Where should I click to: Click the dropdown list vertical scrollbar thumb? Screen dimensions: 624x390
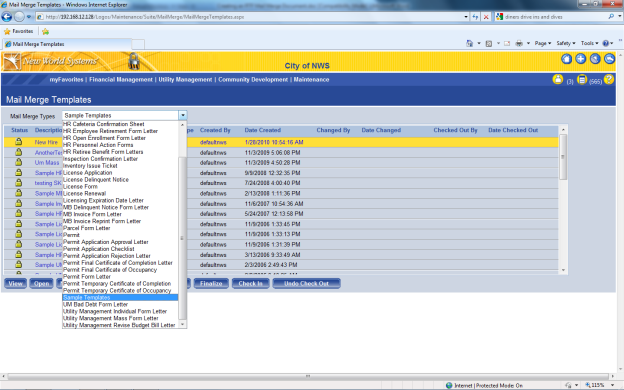[x=182, y=238]
